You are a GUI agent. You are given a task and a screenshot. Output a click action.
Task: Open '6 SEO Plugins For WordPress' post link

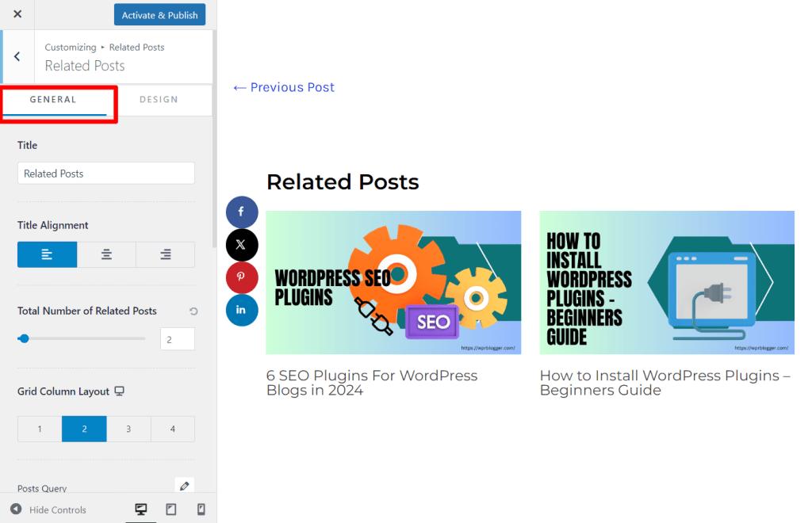click(x=372, y=383)
